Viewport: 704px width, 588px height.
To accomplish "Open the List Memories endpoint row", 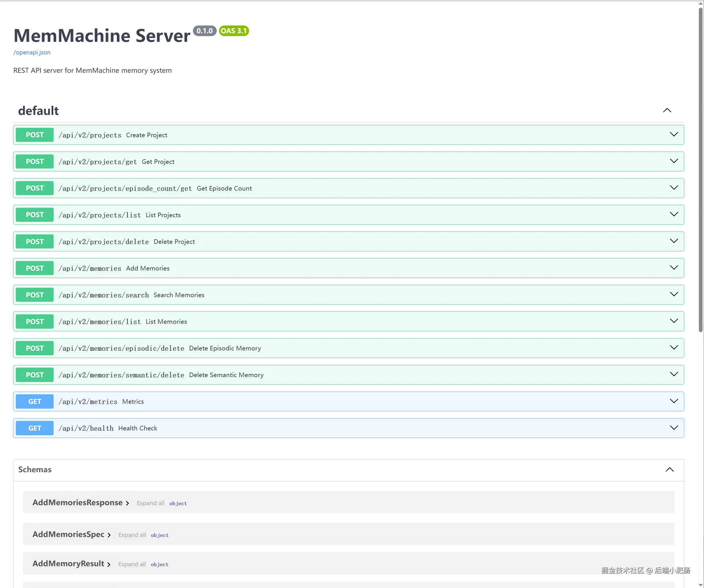I will tap(166, 322).
